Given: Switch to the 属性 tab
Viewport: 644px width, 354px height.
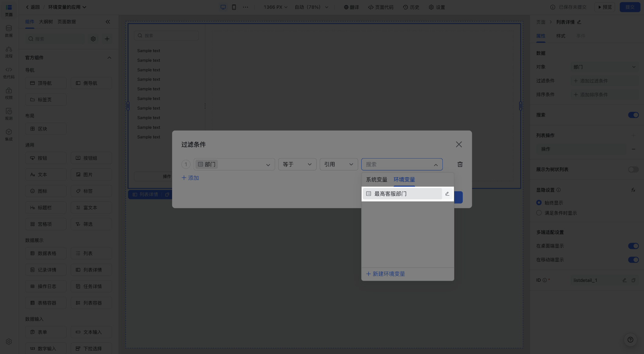Looking at the screenshot, I should (541, 36).
